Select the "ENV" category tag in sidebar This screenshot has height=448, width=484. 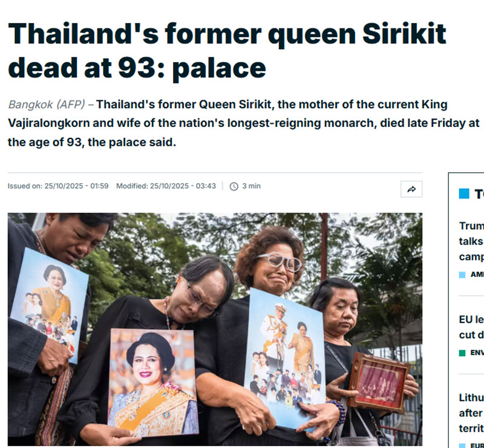coord(477,352)
